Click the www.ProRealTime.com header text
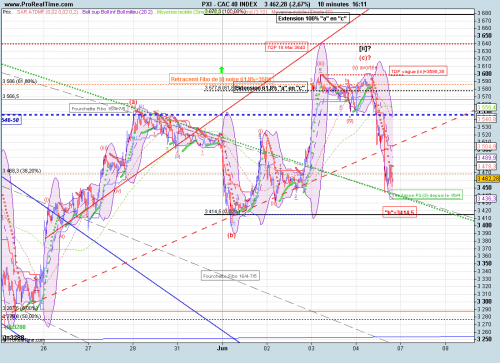Screen dimensions: 500x363 coord(39,4)
